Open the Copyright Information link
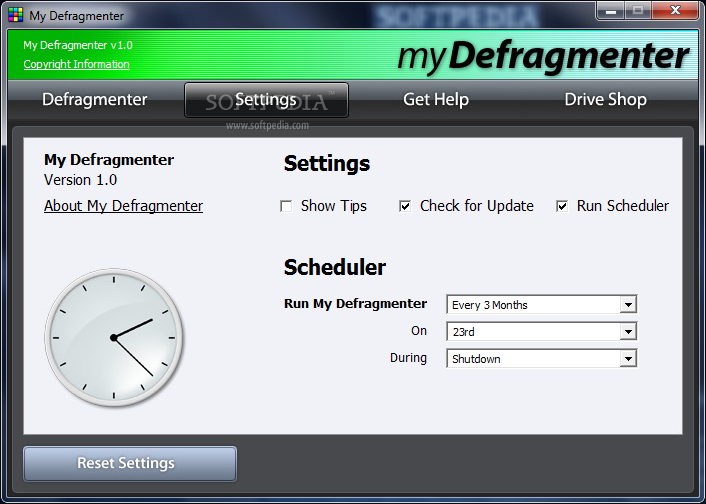Screen dimensions: 706x504 click(77, 64)
